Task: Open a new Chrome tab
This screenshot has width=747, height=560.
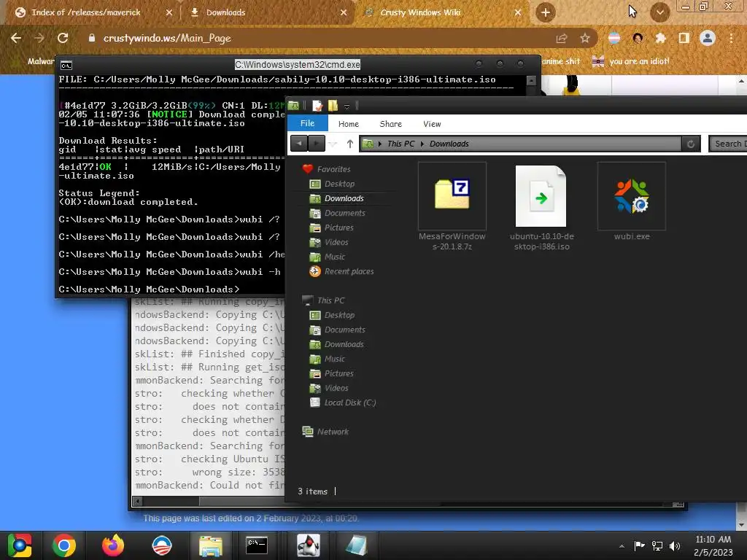Action: [x=546, y=12]
